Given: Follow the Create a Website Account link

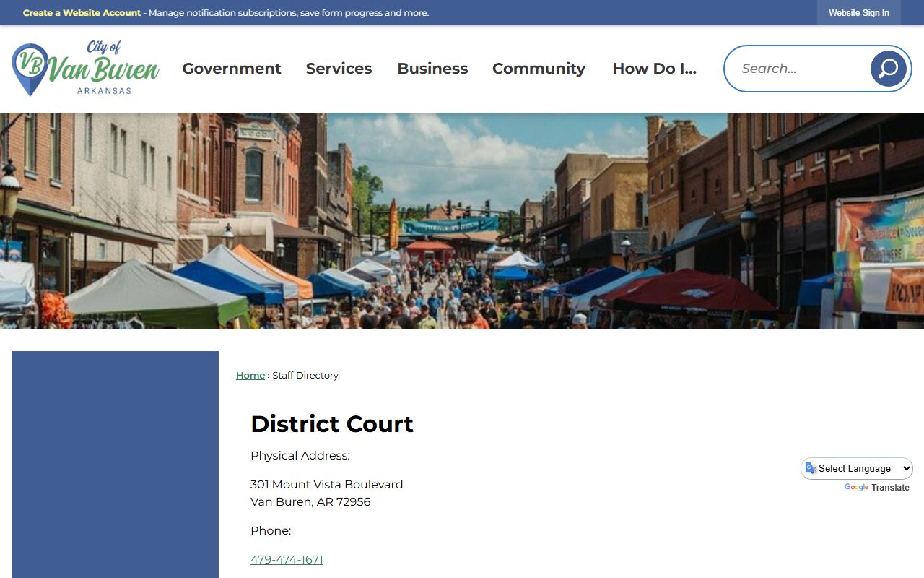Looking at the screenshot, I should (82, 13).
